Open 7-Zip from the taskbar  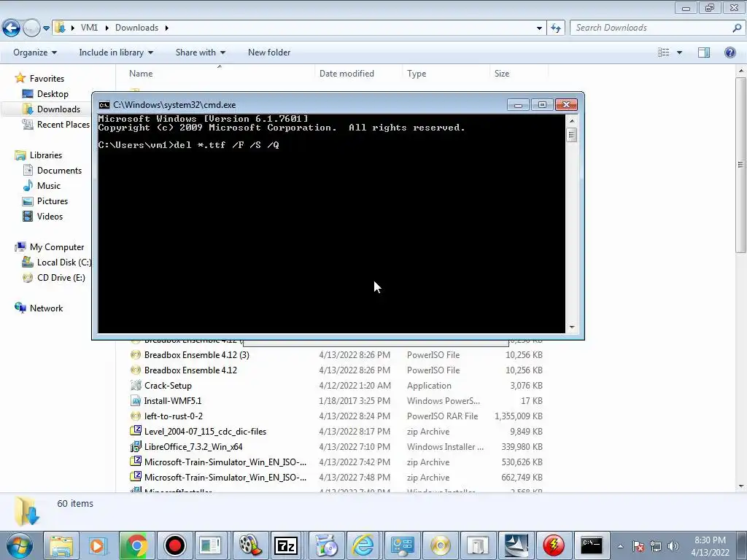tap(286, 545)
